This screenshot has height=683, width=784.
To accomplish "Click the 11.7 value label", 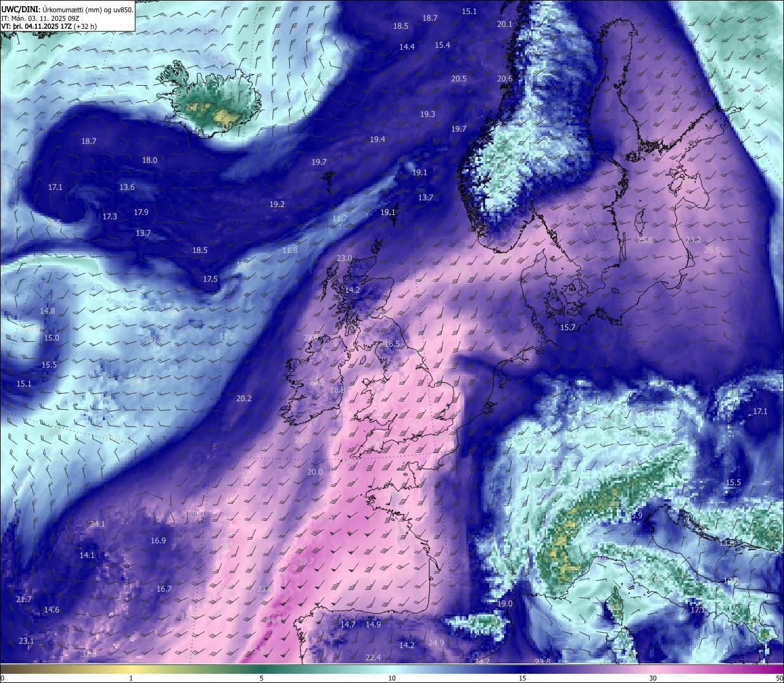I will coord(340,219).
